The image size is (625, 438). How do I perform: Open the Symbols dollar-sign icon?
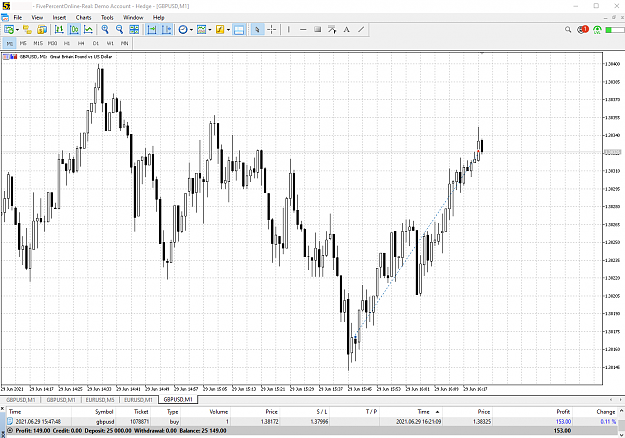(42, 29)
